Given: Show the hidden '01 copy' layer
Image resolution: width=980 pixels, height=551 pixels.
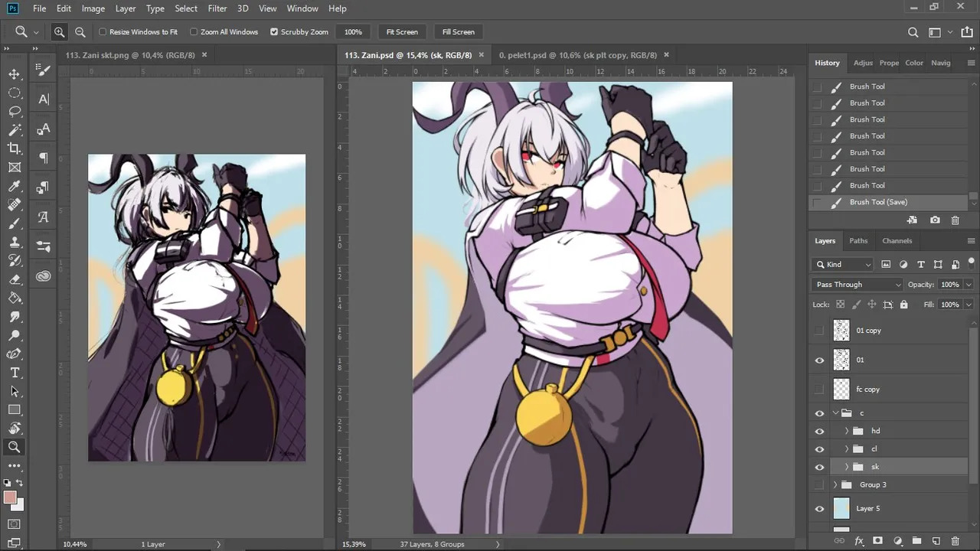Looking at the screenshot, I should (x=819, y=331).
